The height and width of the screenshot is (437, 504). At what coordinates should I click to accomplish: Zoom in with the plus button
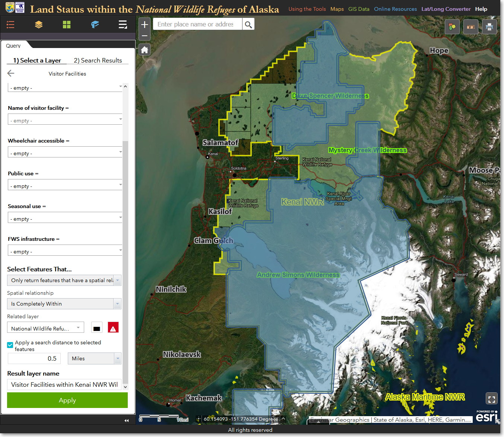(x=145, y=25)
